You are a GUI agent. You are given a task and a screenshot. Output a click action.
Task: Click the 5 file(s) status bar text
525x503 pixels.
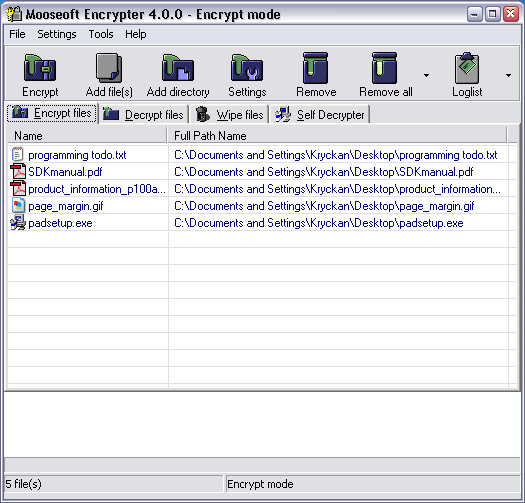[23, 484]
